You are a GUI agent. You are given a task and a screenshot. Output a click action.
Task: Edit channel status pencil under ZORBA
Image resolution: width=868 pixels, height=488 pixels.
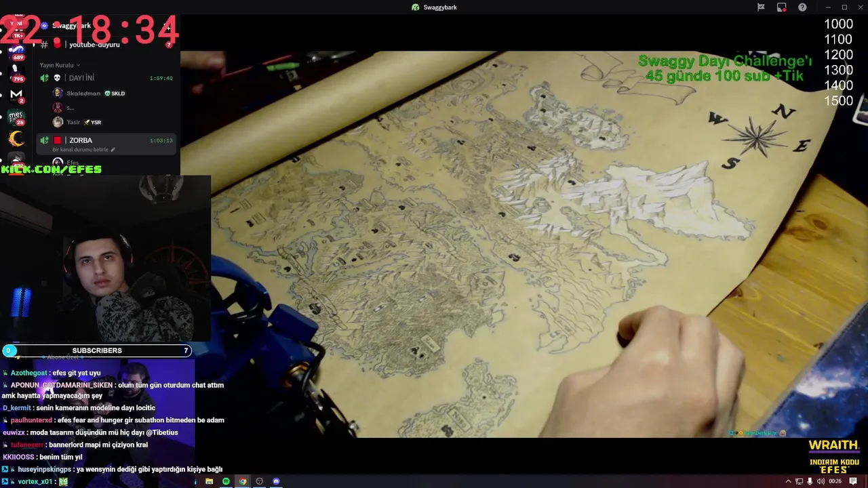pos(113,150)
